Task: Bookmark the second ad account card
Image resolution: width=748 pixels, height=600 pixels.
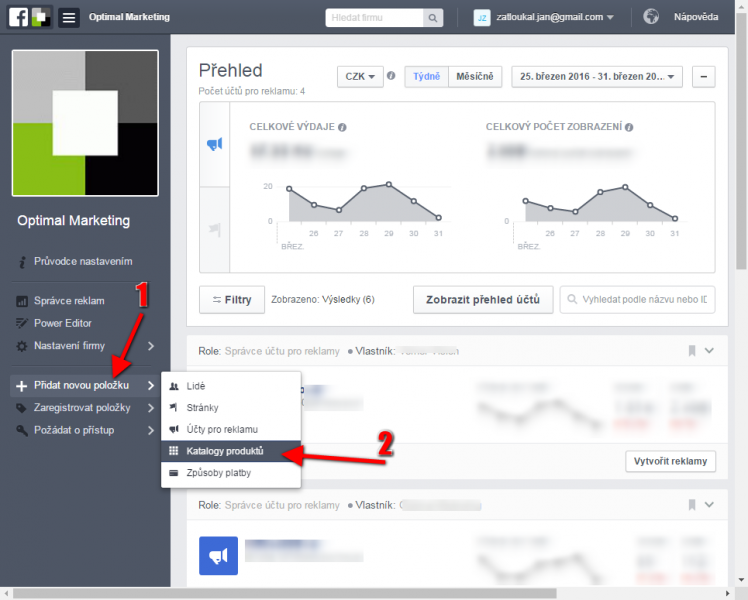Action: tap(692, 505)
